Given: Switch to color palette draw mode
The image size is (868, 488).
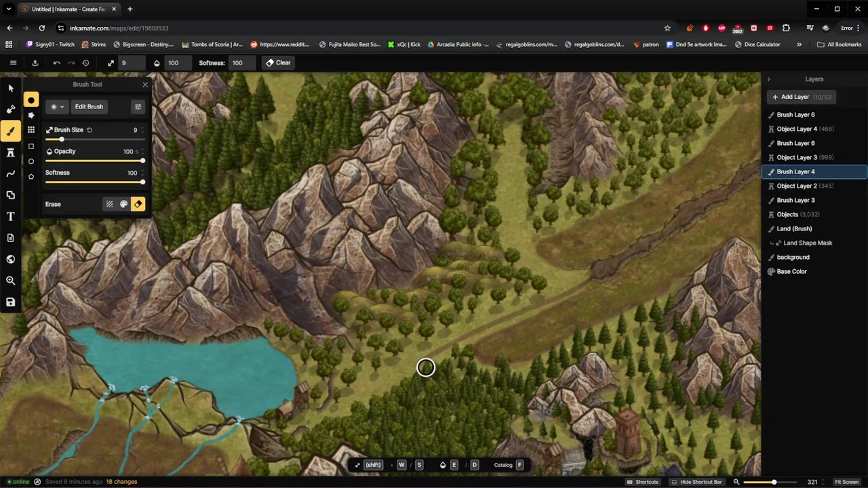Looking at the screenshot, I should (123, 204).
